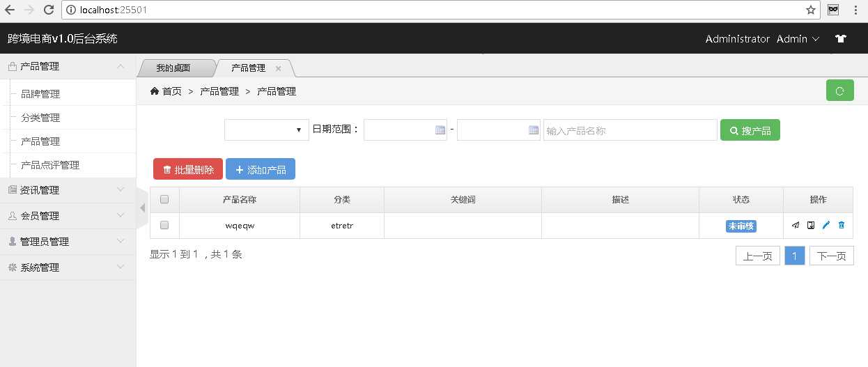
Task: Collapse the 产品管理 sidebar section
Action: click(68, 66)
